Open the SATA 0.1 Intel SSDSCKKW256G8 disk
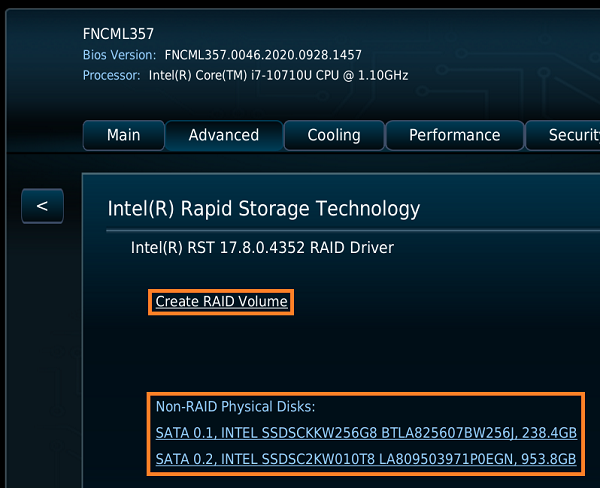Screen dimensions: 600x488 point(366,433)
